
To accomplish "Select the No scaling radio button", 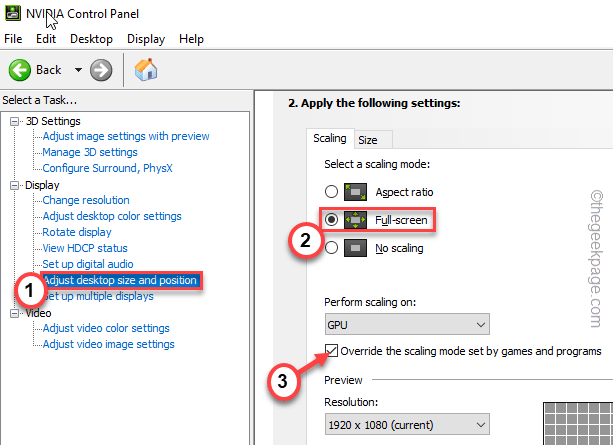I will [332, 248].
